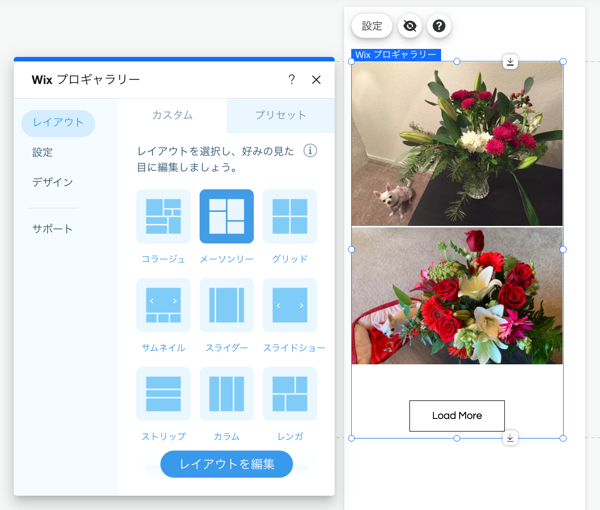The height and width of the screenshot is (510, 600).
Task: Click the コラージュ layout label
Action: click(x=163, y=259)
